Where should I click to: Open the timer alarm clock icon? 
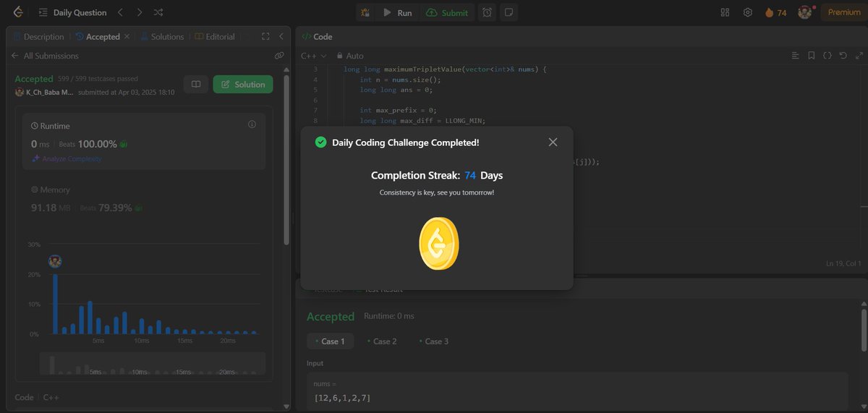point(488,12)
